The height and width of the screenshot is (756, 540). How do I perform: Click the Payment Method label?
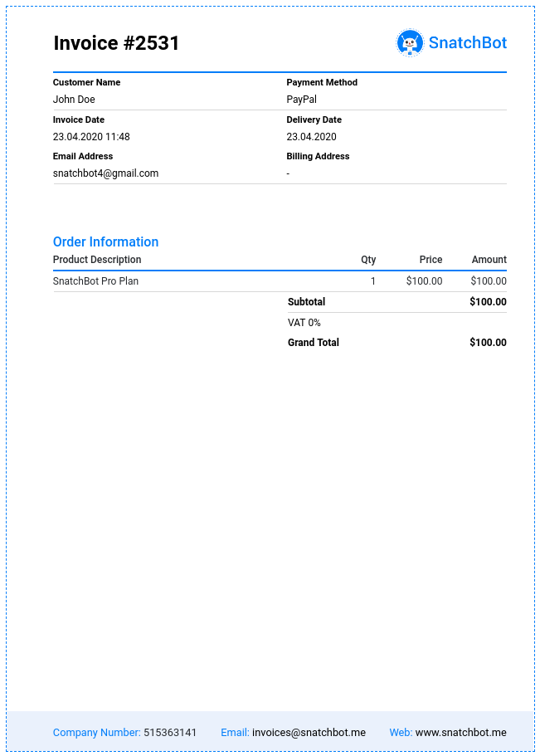(322, 82)
